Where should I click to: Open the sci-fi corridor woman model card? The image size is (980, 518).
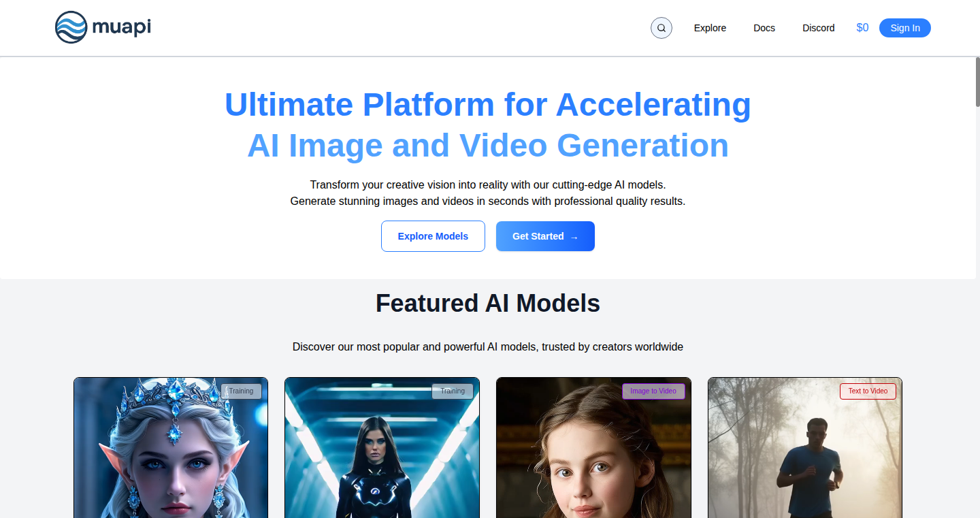click(382, 448)
